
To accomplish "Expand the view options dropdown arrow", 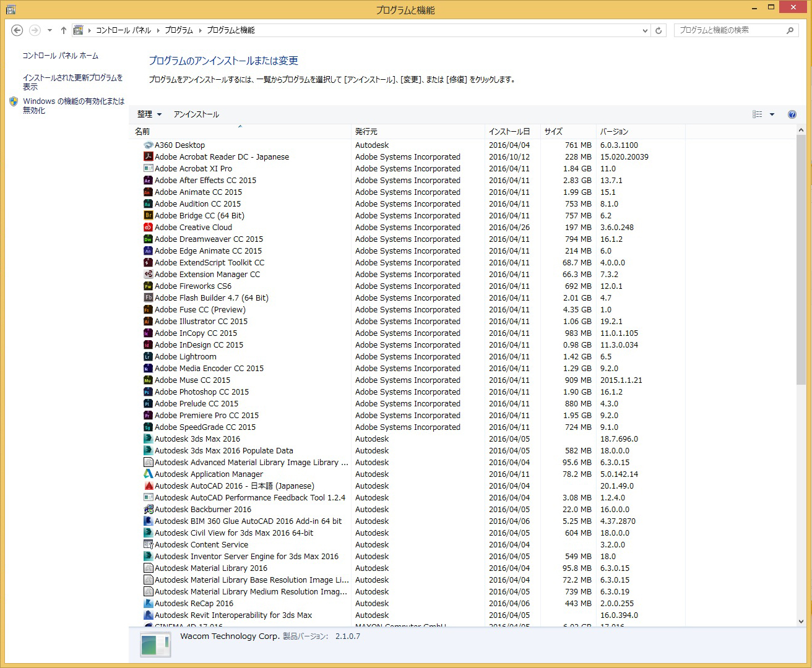I will (x=772, y=114).
